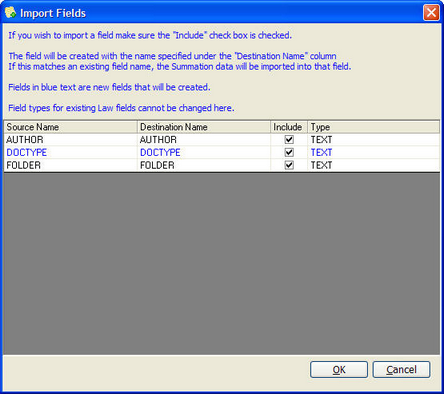Screen dimensions: 444x394
Task: Select DOCTYPE in Source Name column
Action: [71, 152]
